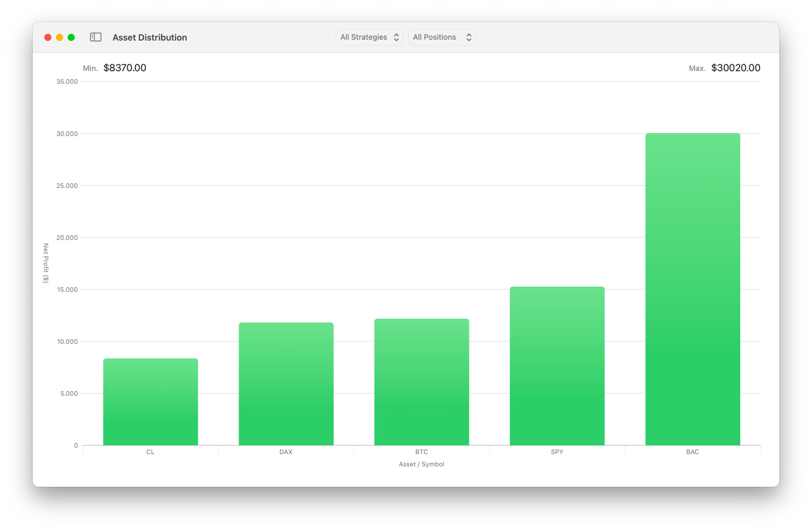
Task: Click the maximum value $30020.00
Action: click(x=736, y=68)
